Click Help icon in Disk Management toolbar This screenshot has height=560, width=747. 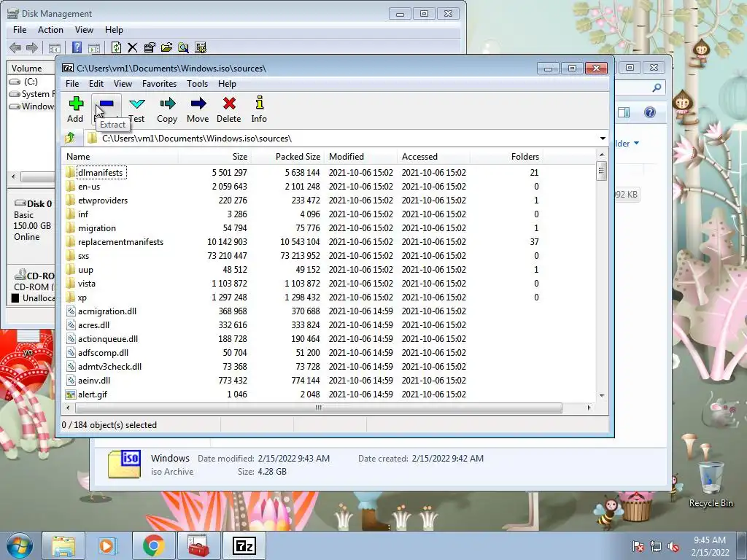pos(76,47)
